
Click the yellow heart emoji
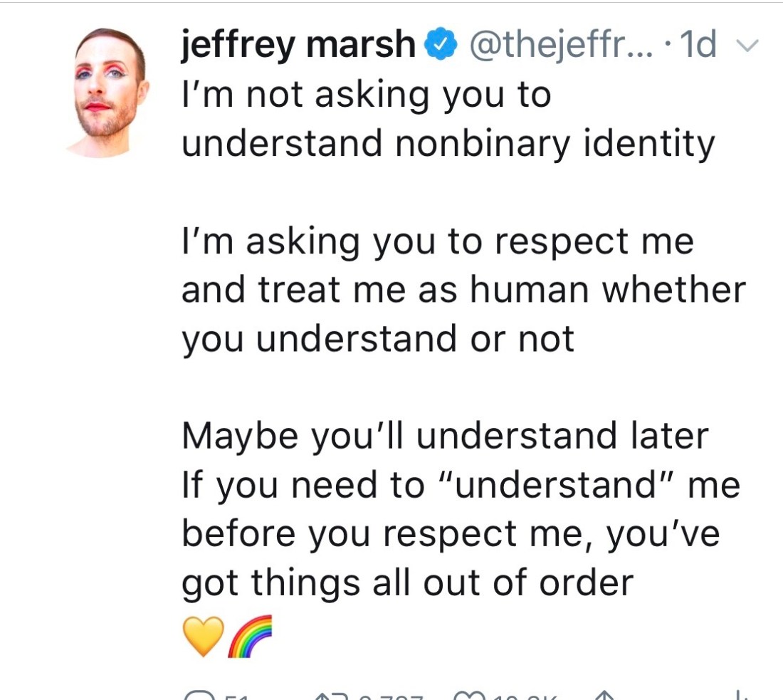tap(203, 636)
